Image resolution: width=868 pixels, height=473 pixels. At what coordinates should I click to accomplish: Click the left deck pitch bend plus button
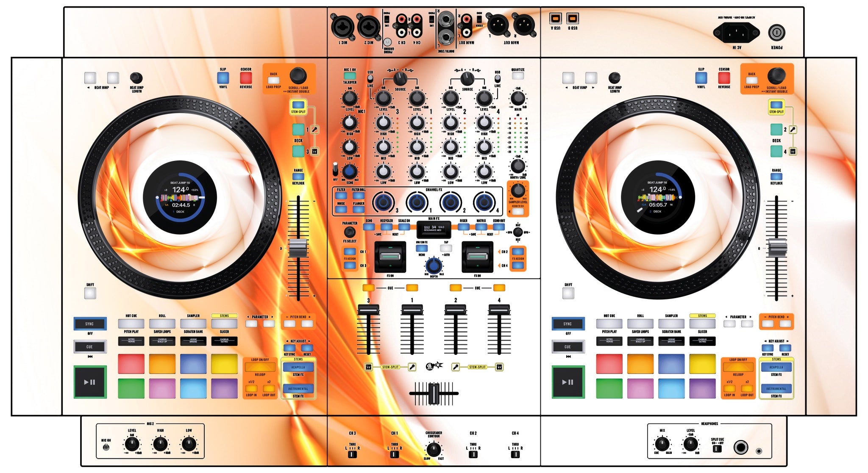coord(307,324)
